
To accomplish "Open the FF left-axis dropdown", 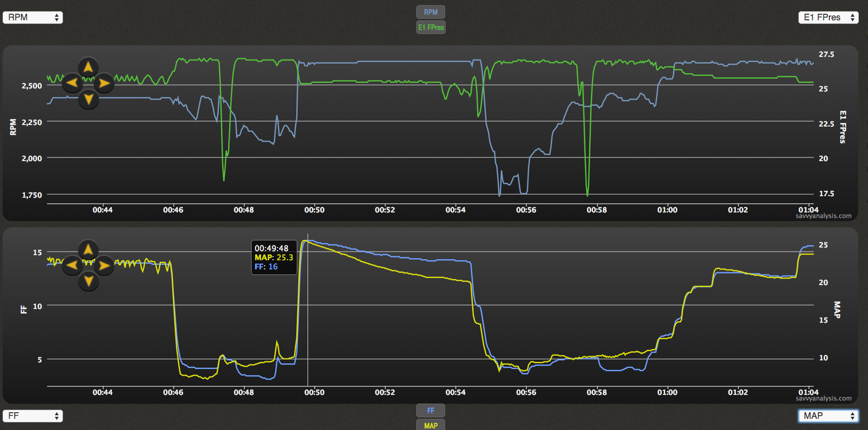I will click(x=33, y=416).
